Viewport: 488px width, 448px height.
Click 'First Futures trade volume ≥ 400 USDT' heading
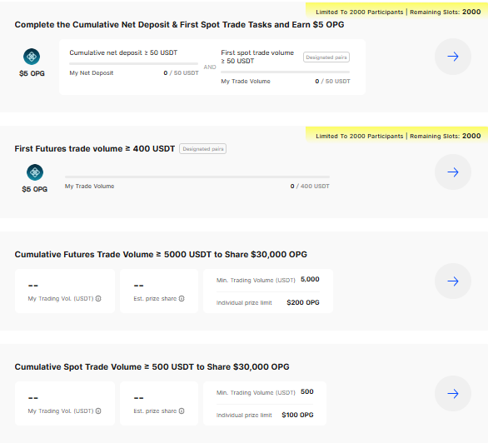[95, 149]
